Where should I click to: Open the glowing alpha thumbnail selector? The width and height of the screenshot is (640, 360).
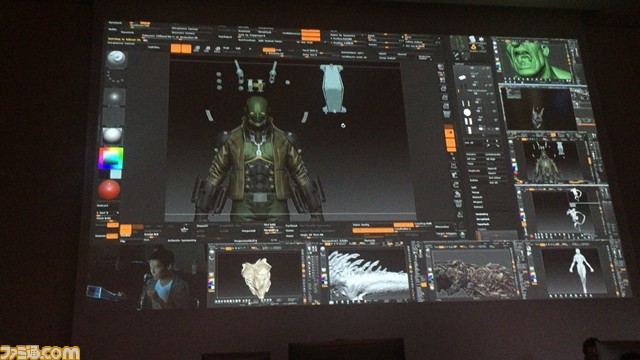tap(114, 97)
